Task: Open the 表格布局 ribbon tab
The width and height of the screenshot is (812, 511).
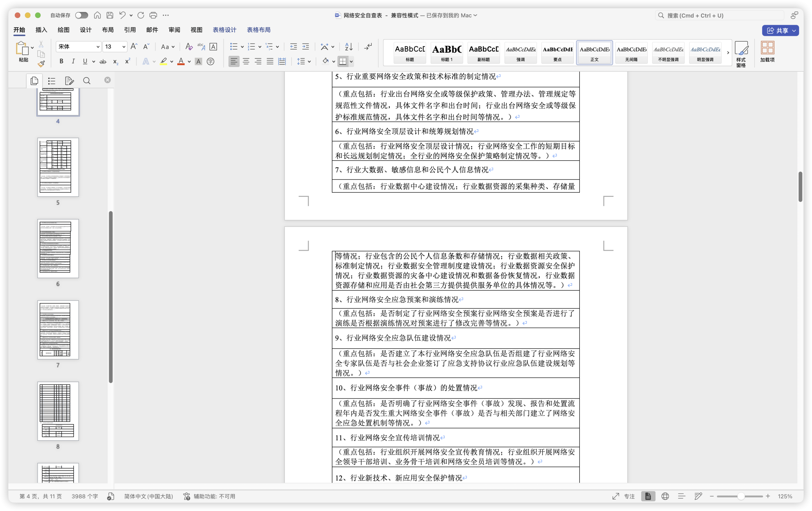Action: [258, 30]
